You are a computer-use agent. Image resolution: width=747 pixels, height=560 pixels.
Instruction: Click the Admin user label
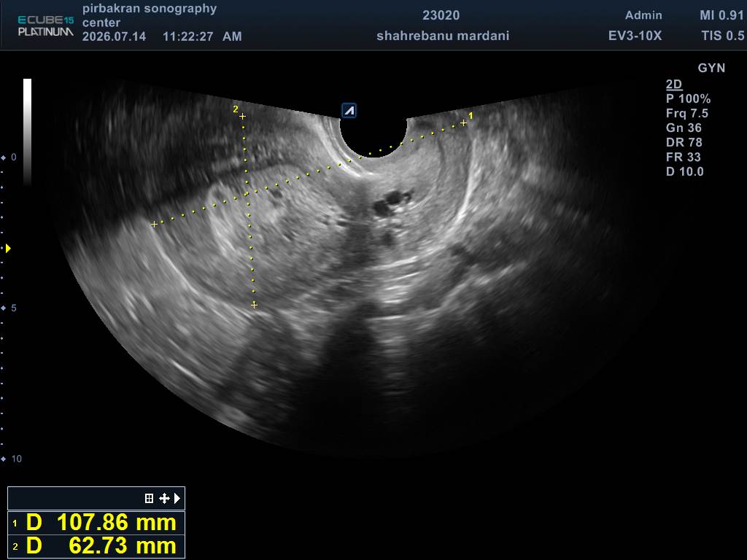click(x=643, y=15)
